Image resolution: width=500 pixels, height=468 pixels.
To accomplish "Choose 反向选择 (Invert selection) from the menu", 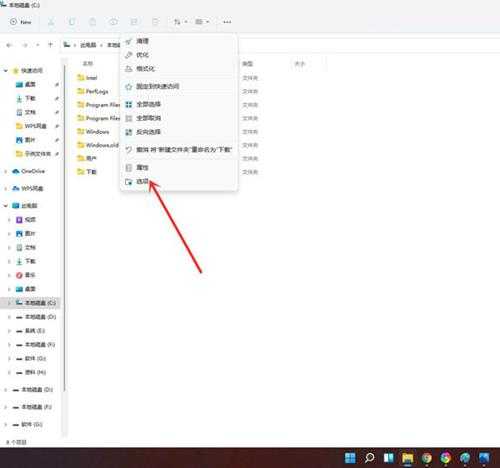I will pyautogui.click(x=179, y=132).
